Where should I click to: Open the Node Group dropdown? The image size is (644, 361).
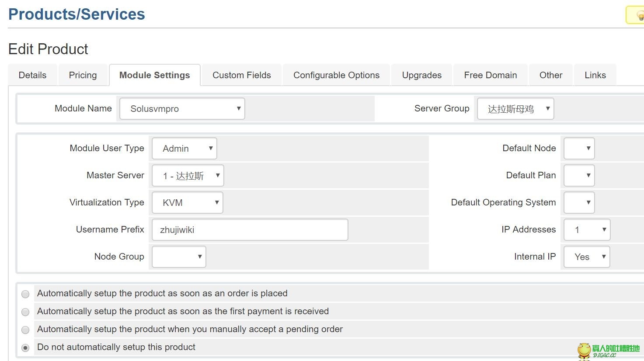pyautogui.click(x=179, y=257)
